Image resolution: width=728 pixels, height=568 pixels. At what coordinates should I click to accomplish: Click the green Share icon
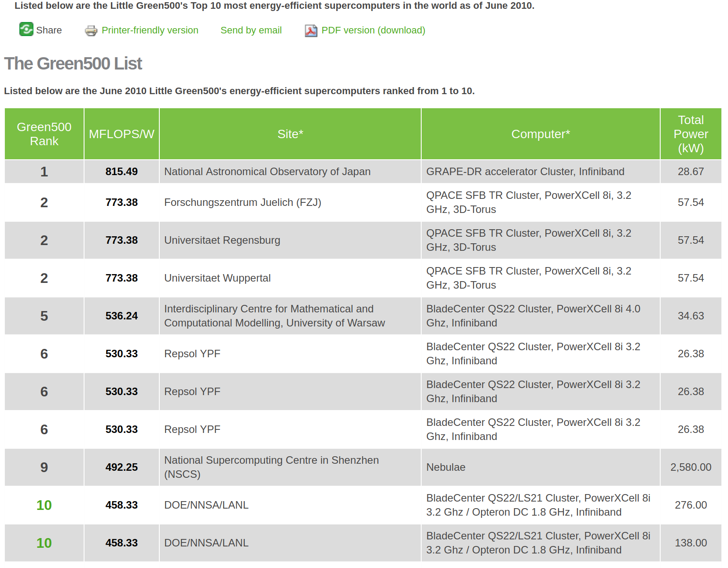click(x=26, y=29)
